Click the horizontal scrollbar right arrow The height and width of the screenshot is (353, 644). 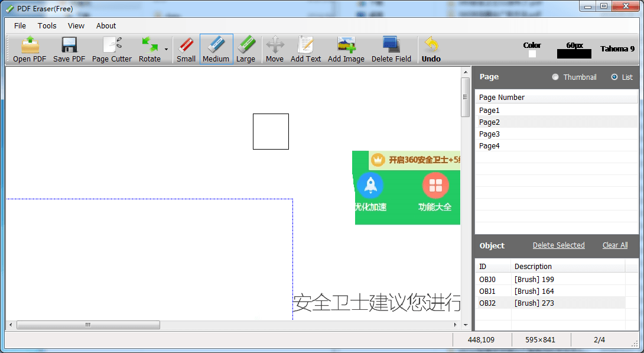click(x=455, y=325)
